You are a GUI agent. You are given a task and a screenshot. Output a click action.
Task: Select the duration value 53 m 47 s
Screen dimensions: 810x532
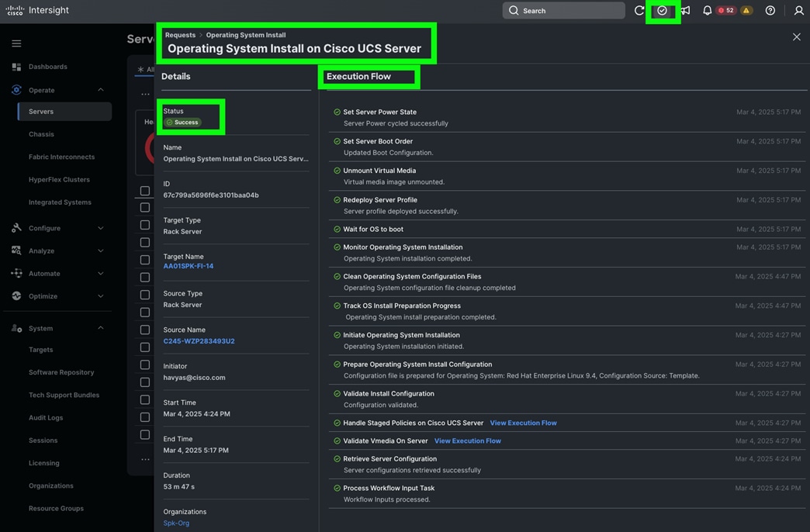click(178, 486)
